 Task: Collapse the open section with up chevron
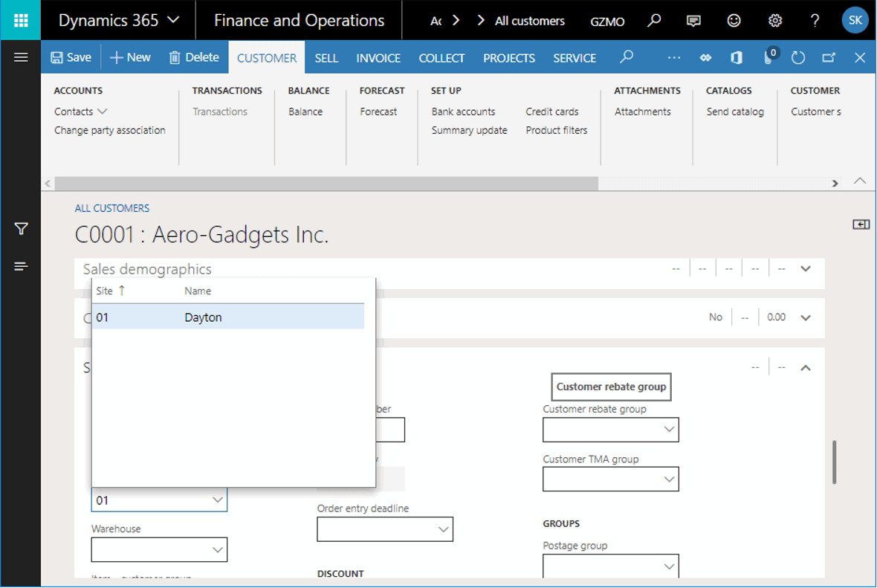pyautogui.click(x=806, y=367)
